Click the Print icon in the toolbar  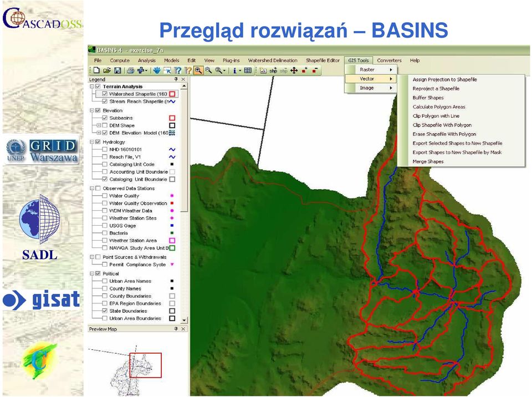pos(130,70)
